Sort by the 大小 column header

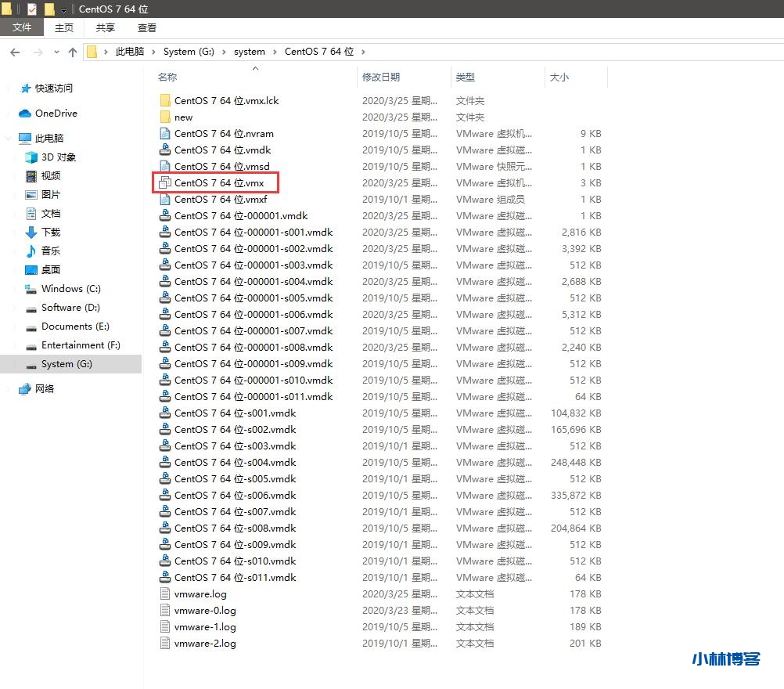coord(559,78)
